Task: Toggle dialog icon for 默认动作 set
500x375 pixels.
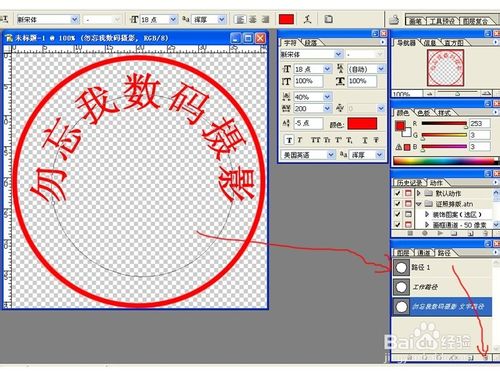Action: coord(408,193)
